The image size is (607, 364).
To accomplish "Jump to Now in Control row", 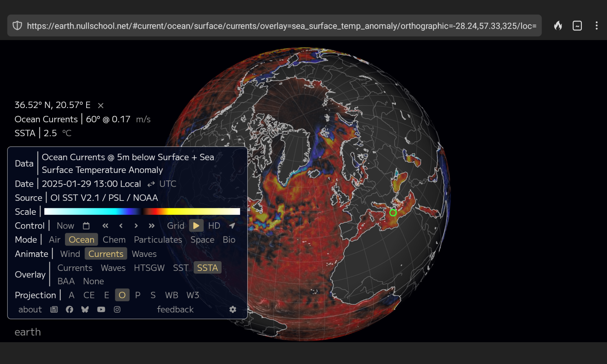I will click(65, 226).
